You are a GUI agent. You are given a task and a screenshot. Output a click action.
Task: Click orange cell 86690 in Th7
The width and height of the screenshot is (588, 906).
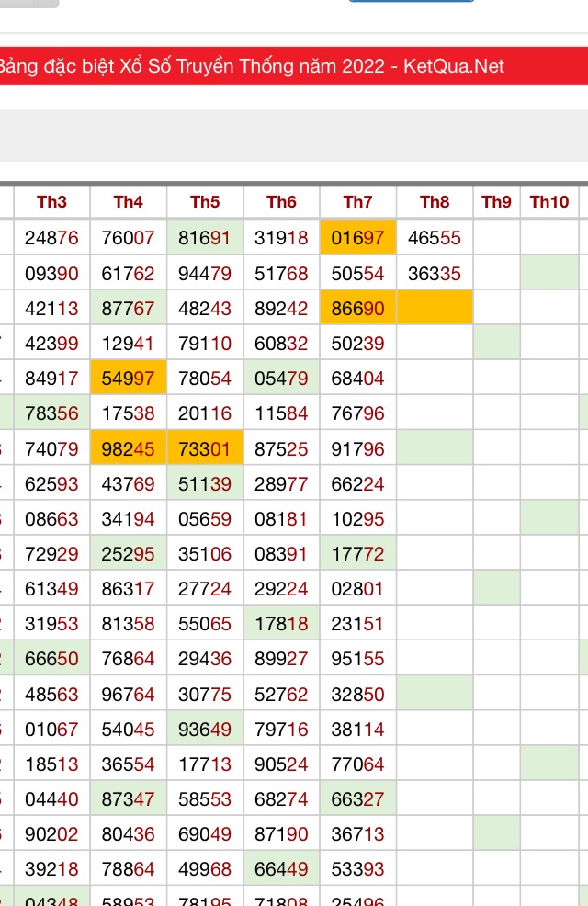point(358,308)
